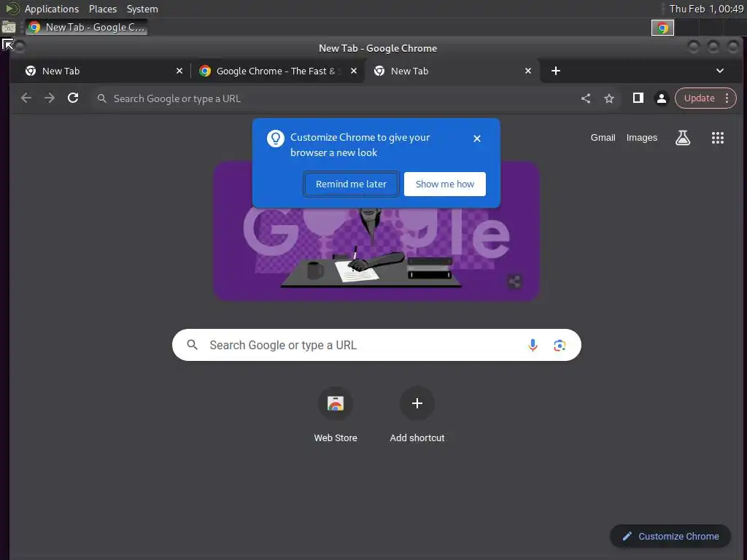Viewport: 747px width, 560px height.
Task: Expand the tab search dropdown chevron
Action: point(720,71)
